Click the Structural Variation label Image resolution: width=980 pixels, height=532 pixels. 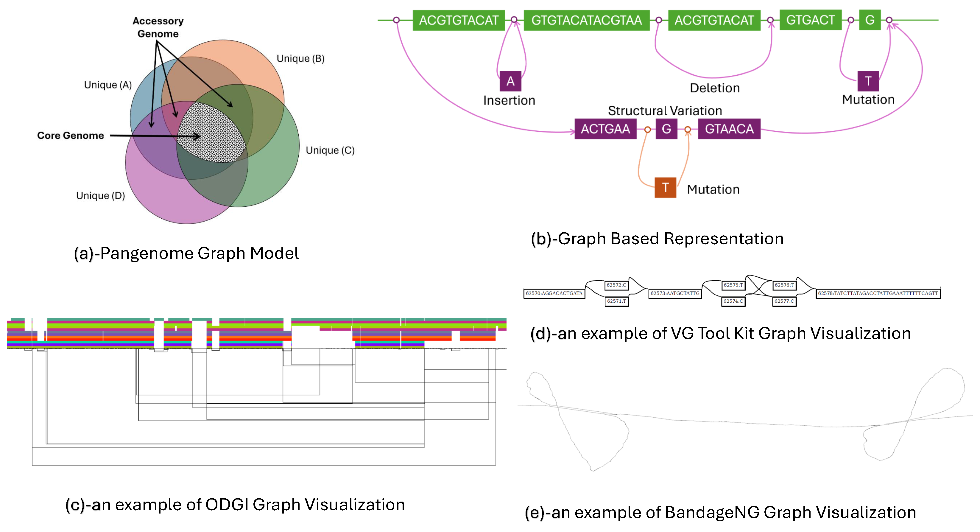(665, 111)
